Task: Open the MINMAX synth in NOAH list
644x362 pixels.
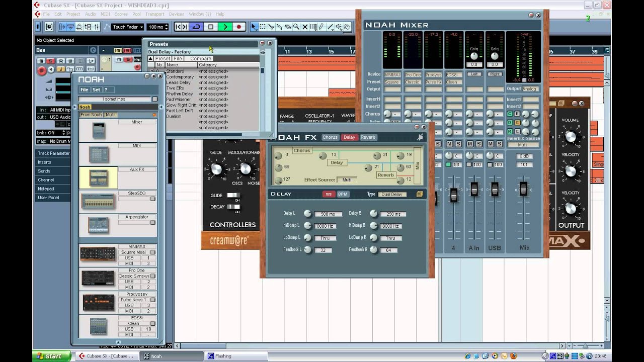Action: pos(98,254)
